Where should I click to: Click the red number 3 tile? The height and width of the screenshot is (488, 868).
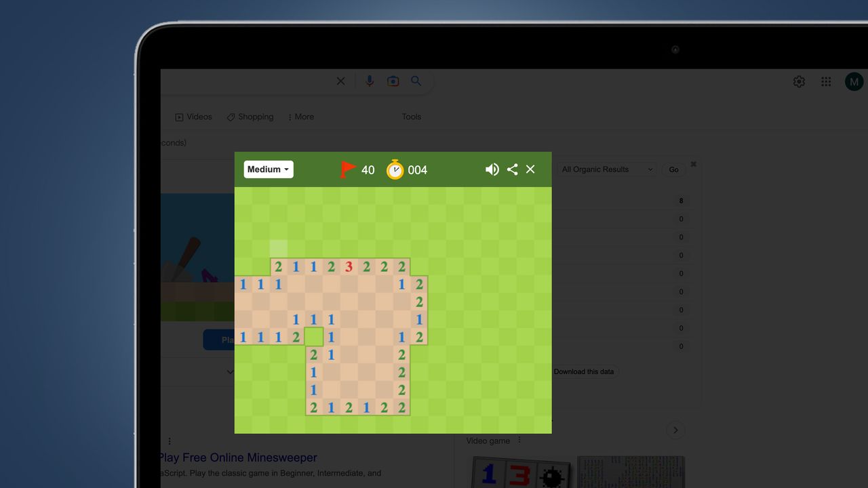[349, 266]
